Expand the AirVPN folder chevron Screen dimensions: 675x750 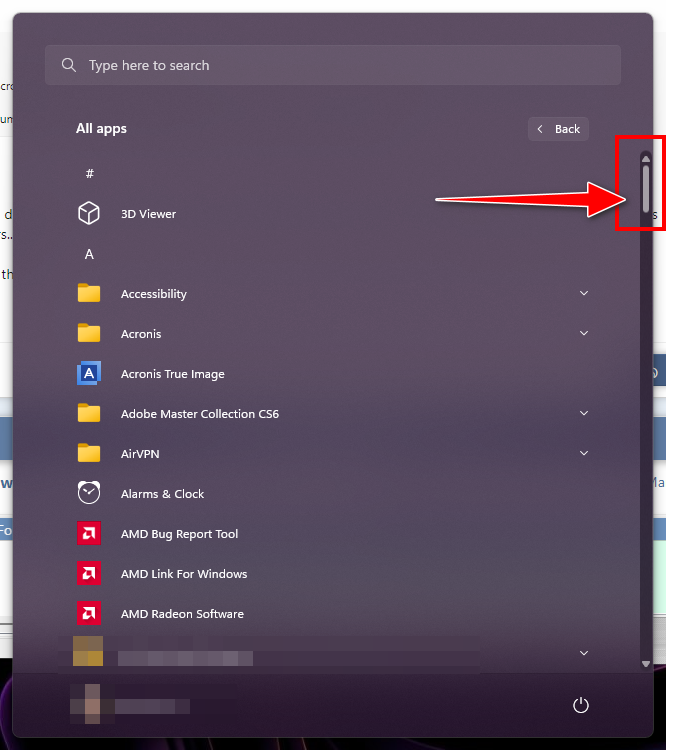click(584, 453)
